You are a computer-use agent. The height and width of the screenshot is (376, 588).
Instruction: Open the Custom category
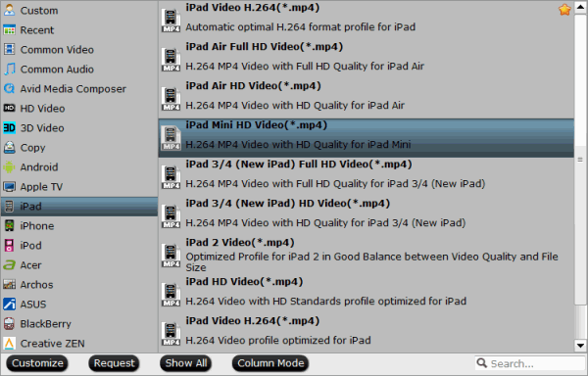[x=79, y=10]
